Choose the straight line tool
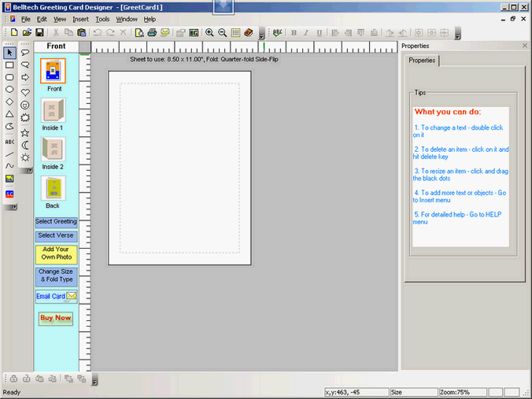 9,153
